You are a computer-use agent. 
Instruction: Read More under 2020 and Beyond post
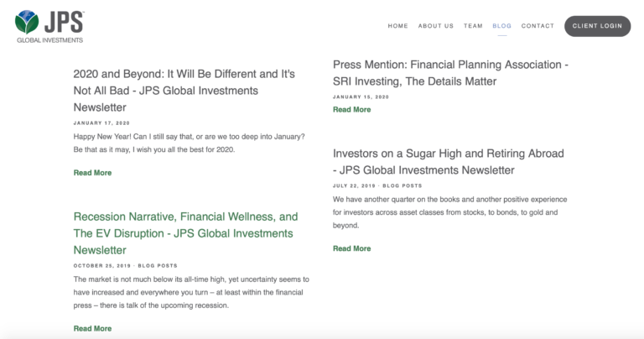pyautogui.click(x=92, y=173)
